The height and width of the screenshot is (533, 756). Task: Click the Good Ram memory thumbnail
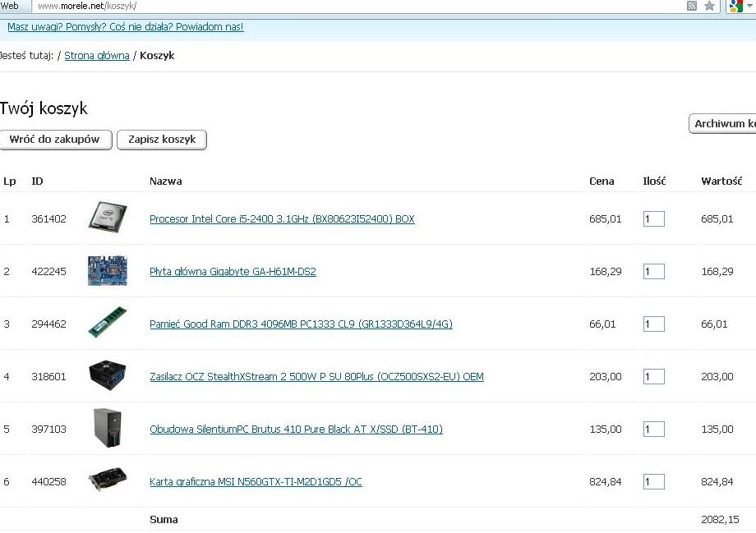108,322
